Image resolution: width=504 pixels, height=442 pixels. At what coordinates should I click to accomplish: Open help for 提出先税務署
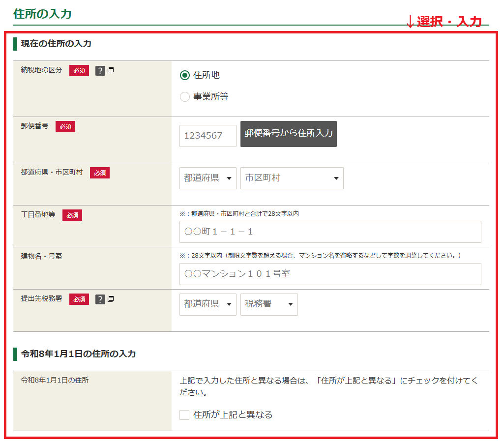[x=100, y=299]
